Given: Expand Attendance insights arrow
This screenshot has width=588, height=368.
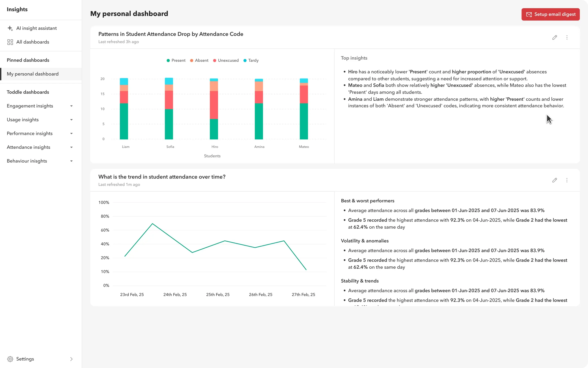Looking at the screenshot, I should pos(71,147).
